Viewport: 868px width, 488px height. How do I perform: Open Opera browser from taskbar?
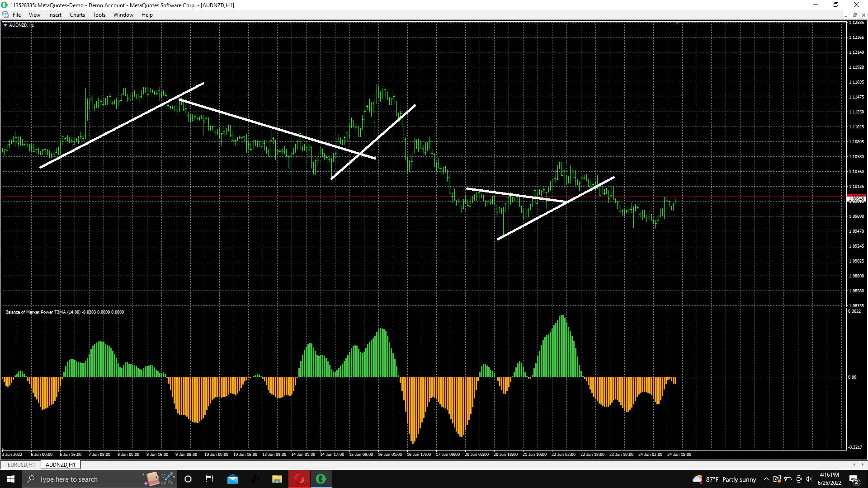(x=299, y=479)
